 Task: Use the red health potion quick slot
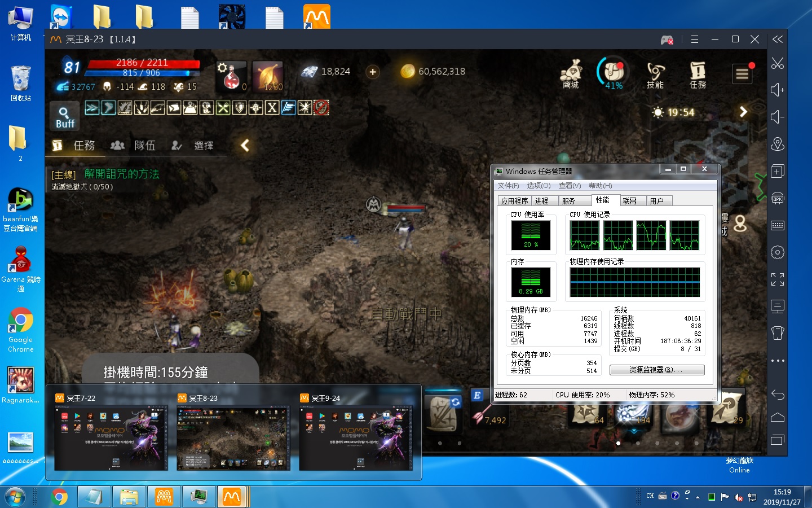[232, 76]
